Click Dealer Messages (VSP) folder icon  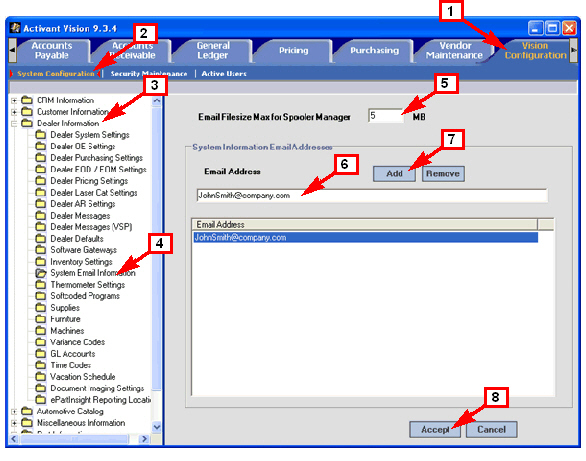coord(41,227)
